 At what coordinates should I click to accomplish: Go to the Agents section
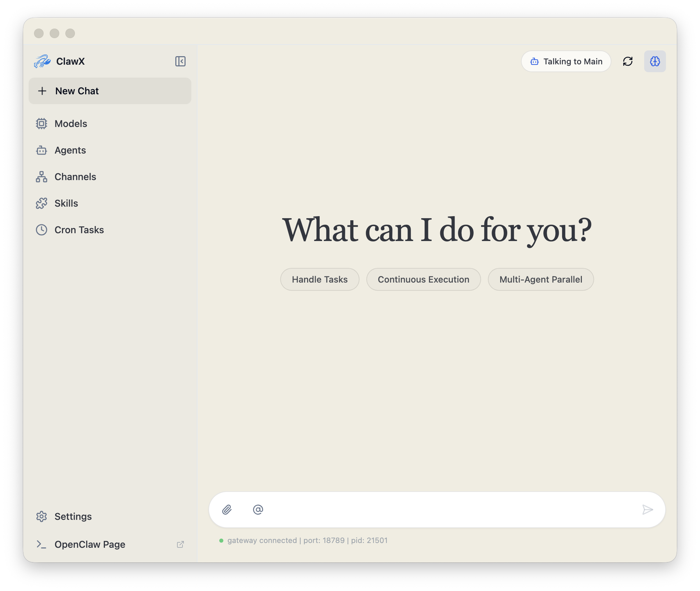pyautogui.click(x=70, y=150)
